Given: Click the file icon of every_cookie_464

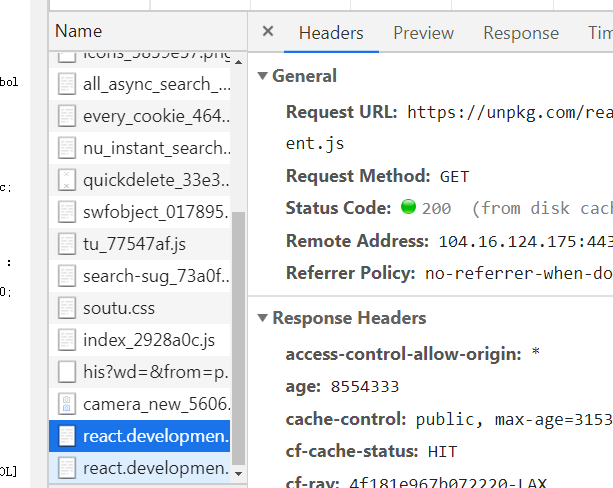Looking at the screenshot, I should (67, 116).
